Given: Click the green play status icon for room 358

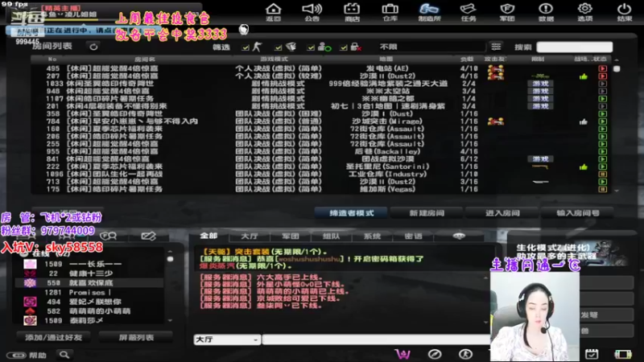Looking at the screenshot, I should 602,113.
